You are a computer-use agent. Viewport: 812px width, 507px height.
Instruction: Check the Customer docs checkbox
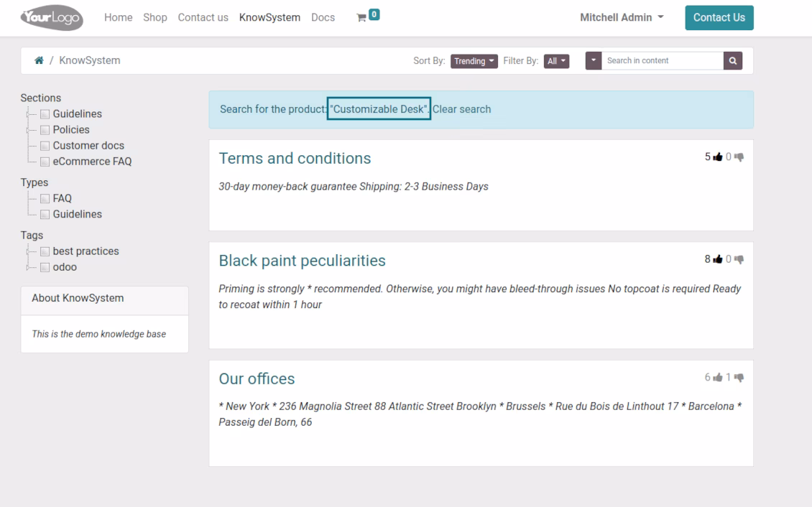[x=45, y=146]
